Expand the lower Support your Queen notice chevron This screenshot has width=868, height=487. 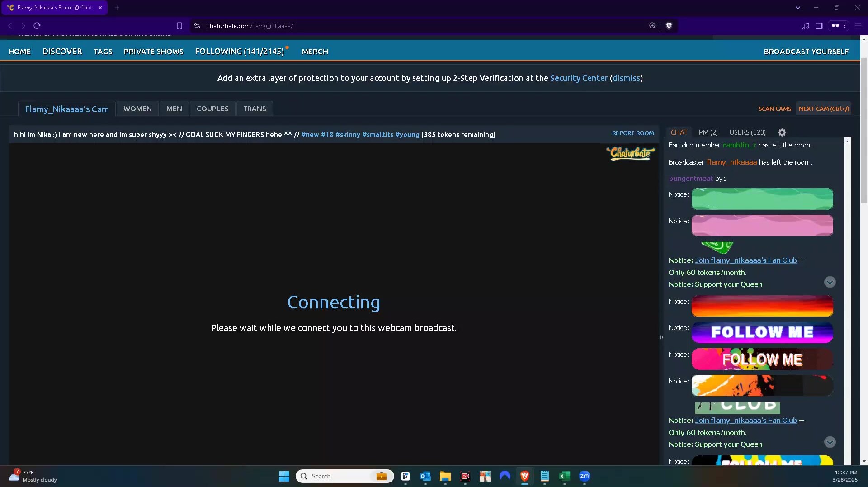[x=830, y=442]
